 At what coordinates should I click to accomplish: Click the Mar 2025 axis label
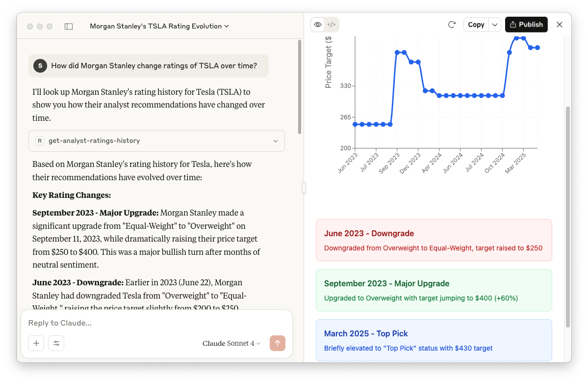tap(515, 164)
